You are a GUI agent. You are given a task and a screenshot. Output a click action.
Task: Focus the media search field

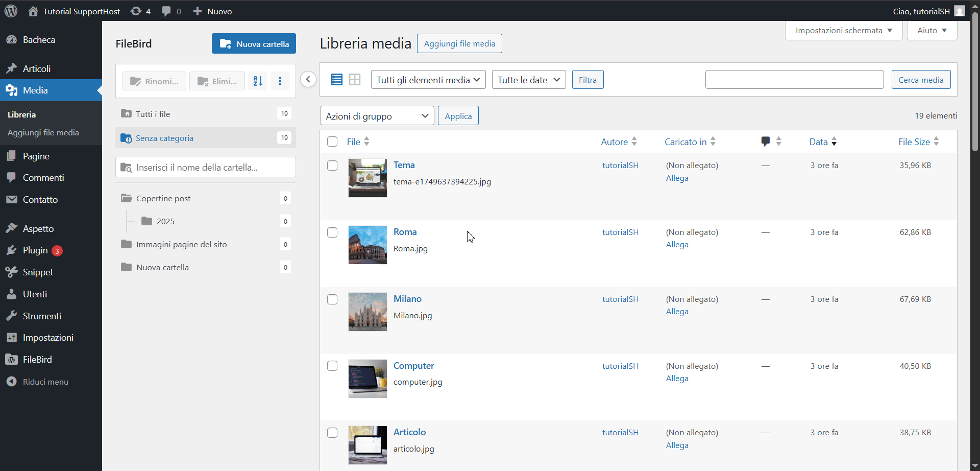(x=794, y=80)
